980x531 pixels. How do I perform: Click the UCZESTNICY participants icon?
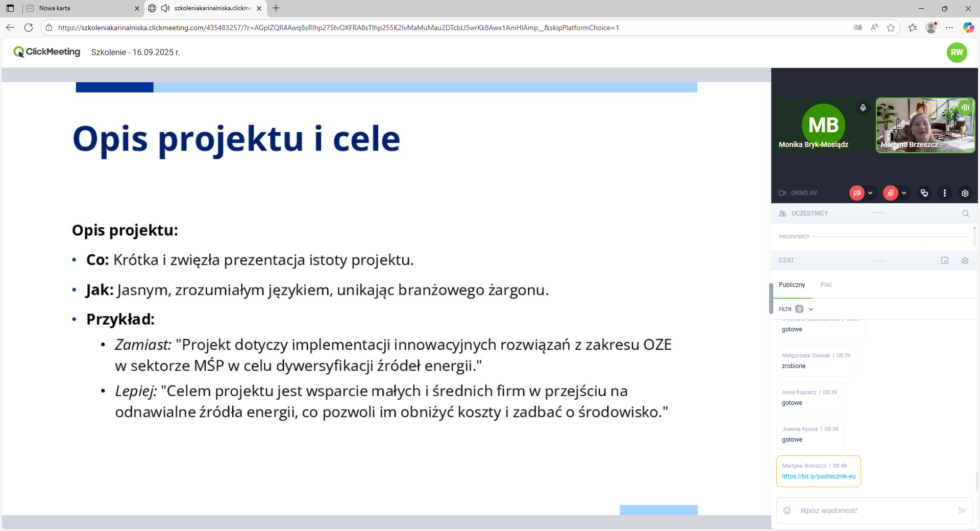coord(782,213)
